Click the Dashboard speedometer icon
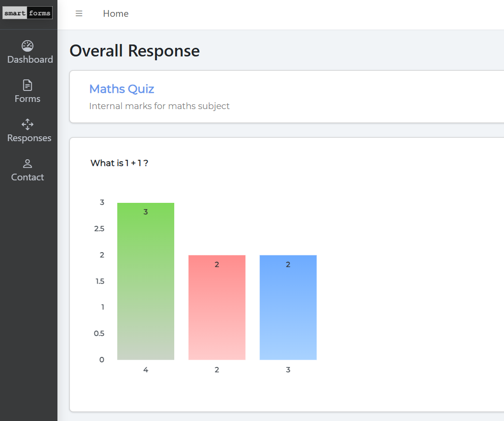 (x=27, y=46)
